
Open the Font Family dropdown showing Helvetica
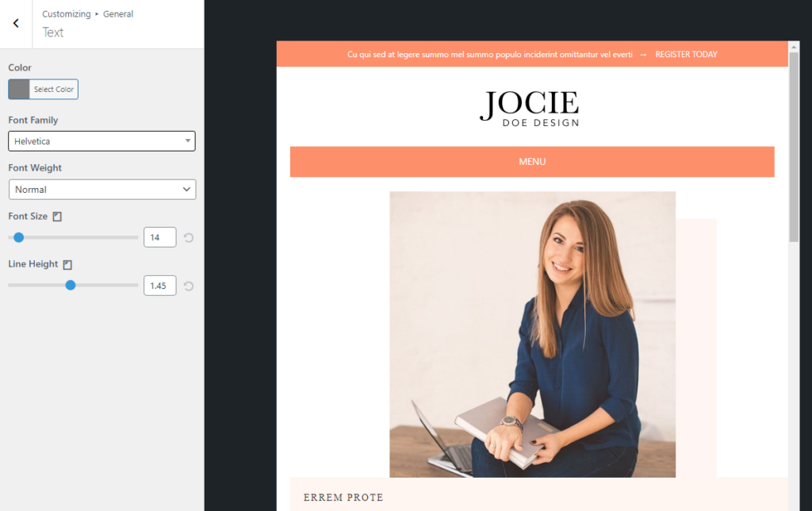(x=101, y=140)
